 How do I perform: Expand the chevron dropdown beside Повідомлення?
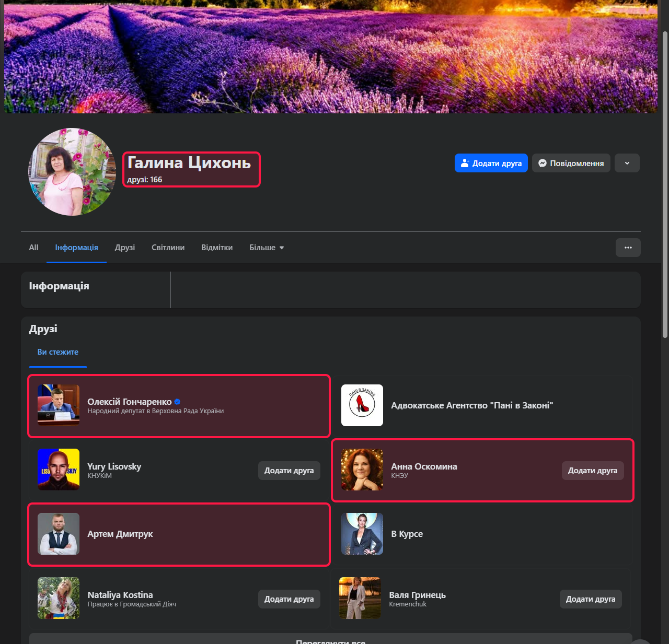coord(627,163)
